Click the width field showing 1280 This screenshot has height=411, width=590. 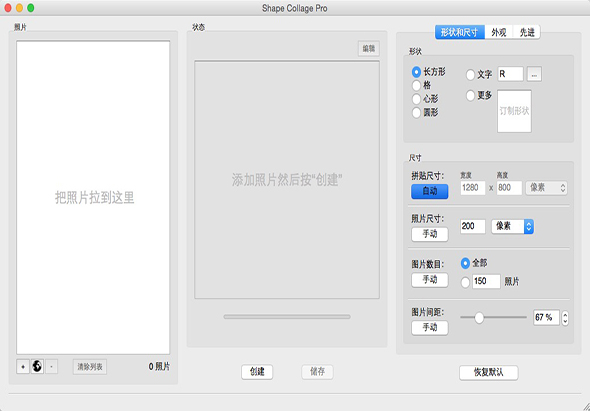pyautogui.click(x=473, y=188)
